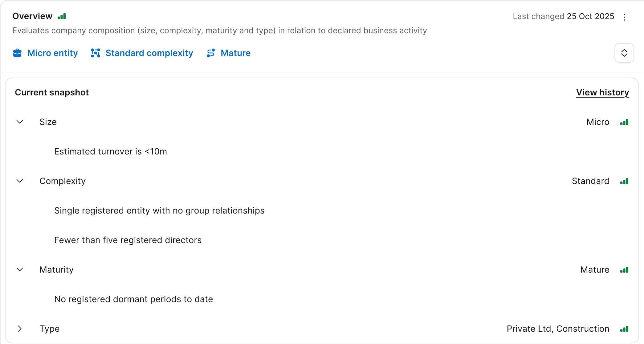Image resolution: width=644 pixels, height=344 pixels.
Task: Click the Mature tag label
Action: coord(235,53)
